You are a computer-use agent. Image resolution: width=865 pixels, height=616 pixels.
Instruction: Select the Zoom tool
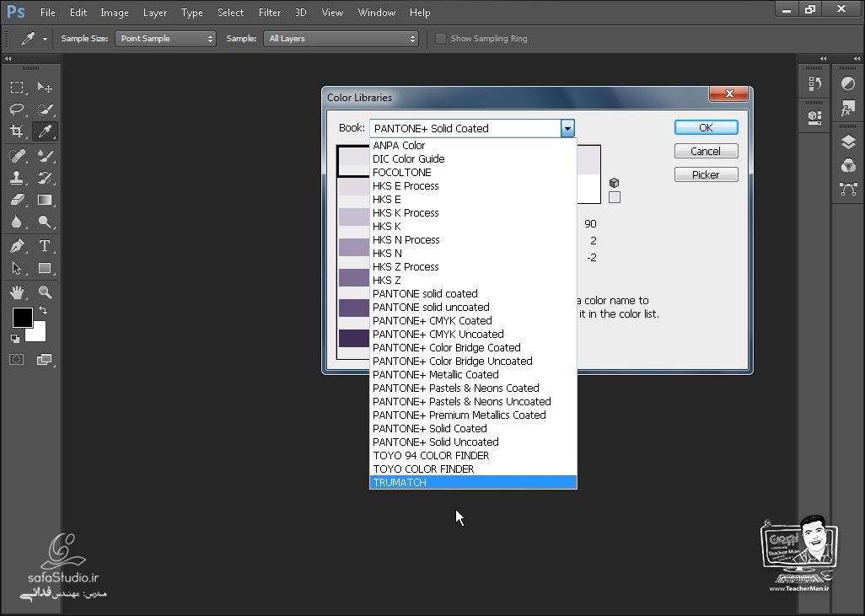45,292
